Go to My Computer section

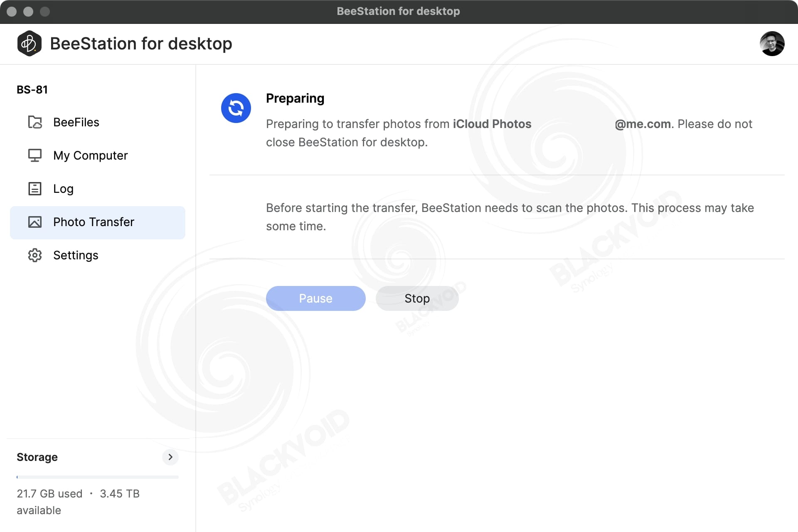(x=97, y=155)
